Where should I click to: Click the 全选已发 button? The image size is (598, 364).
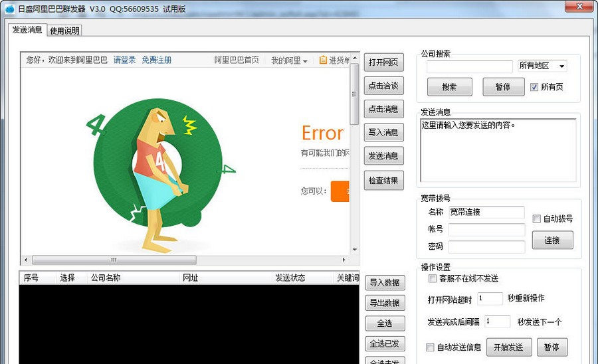385,344
